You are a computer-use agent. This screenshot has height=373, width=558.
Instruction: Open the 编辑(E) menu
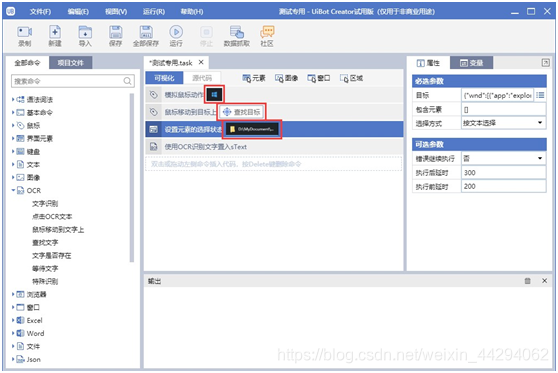point(78,12)
